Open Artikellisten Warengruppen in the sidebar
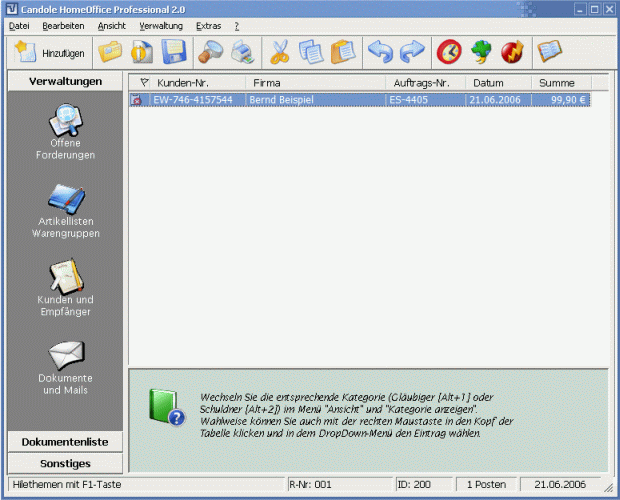Viewport: 620px width, 500px height. 66,210
